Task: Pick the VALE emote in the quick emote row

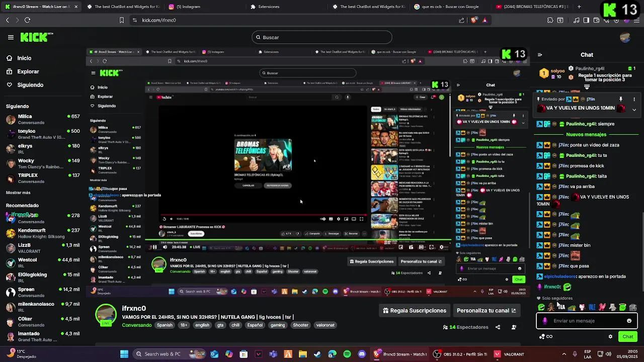Action: (592, 307)
